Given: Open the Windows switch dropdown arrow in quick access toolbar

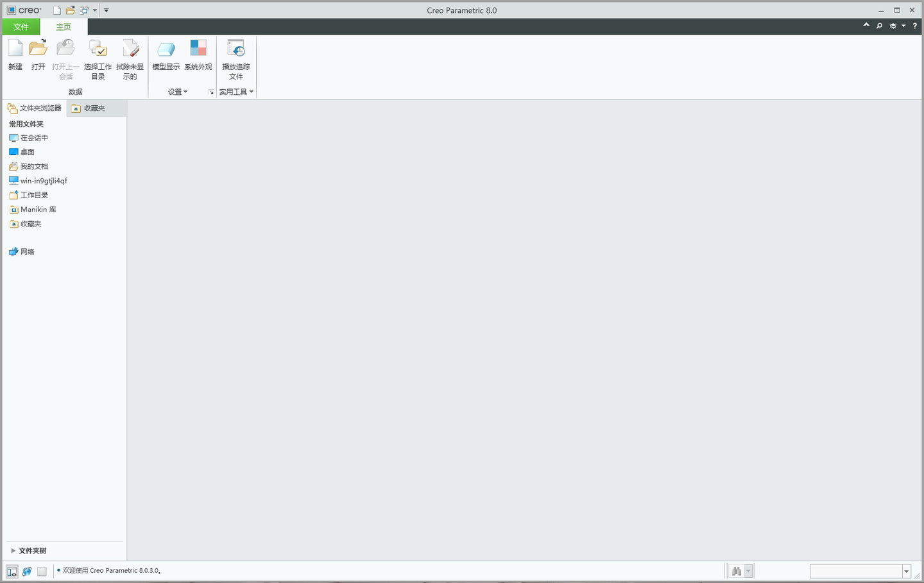Looking at the screenshot, I should (x=95, y=10).
